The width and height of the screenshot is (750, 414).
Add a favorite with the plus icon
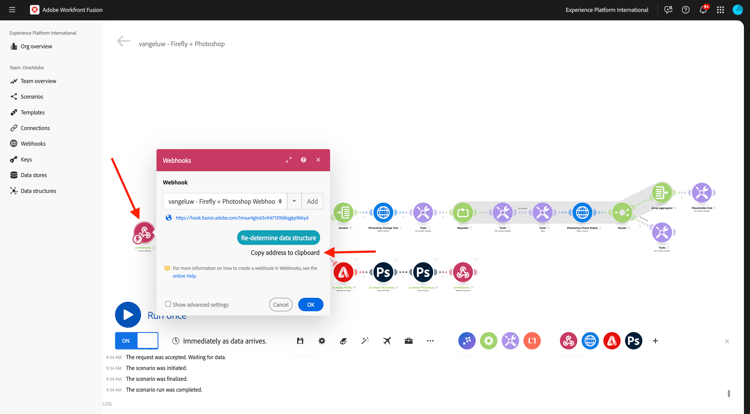click(655, 341)
